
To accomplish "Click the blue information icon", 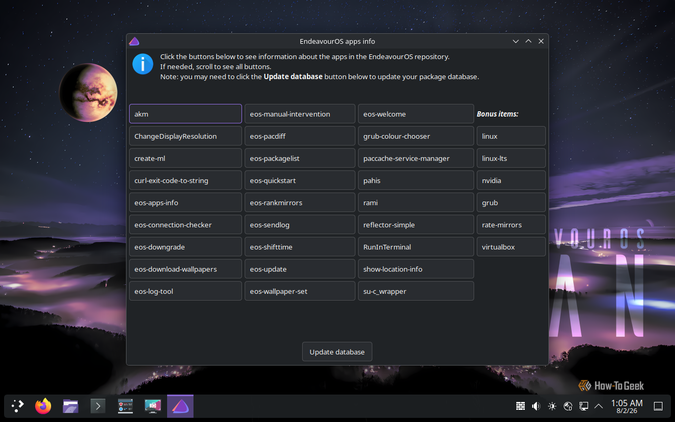I will click(x=143, y=64).
